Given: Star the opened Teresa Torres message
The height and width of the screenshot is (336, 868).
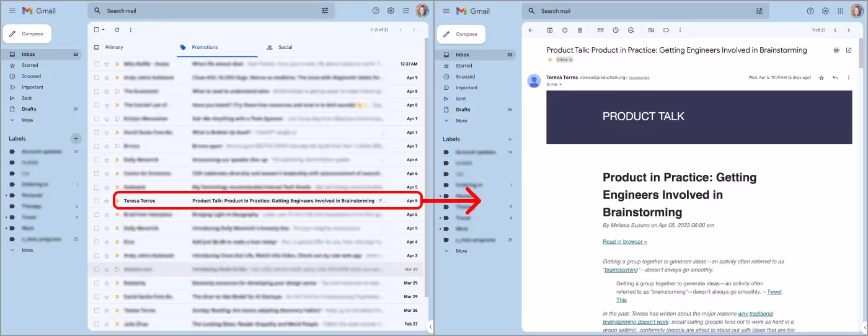Looking at the screenshot, I should 821,77.
